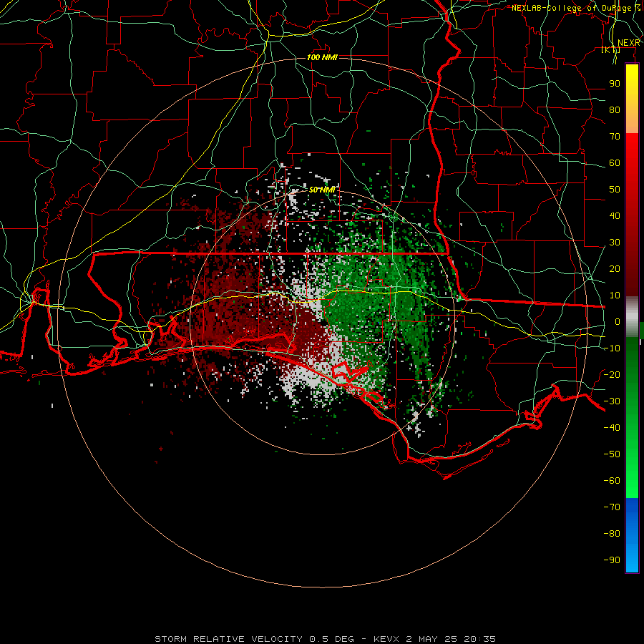This screenshot has width=644, height=644.
Task: Click the light blue bottom segment of color bar
Action: point(632,559)
